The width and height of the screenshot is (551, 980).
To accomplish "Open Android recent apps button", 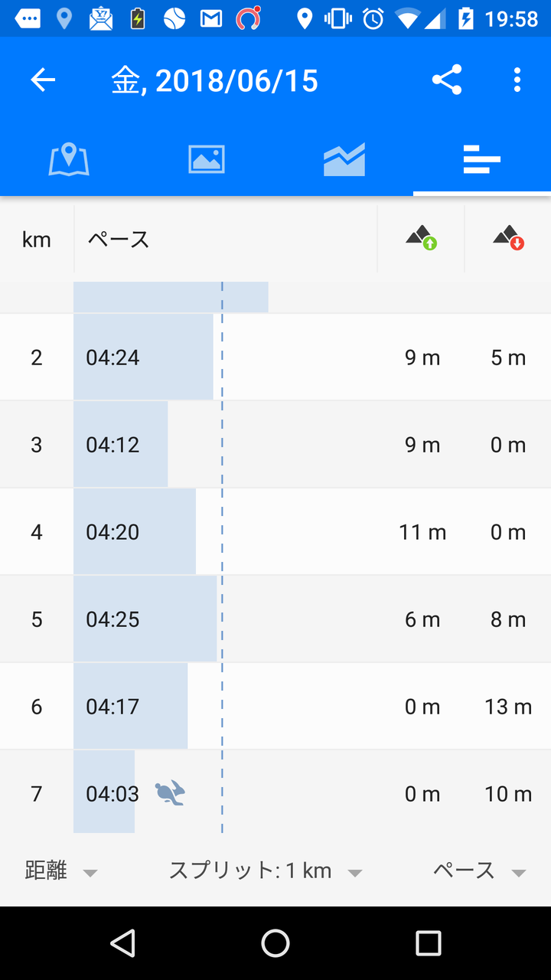I will coord(429,943).
